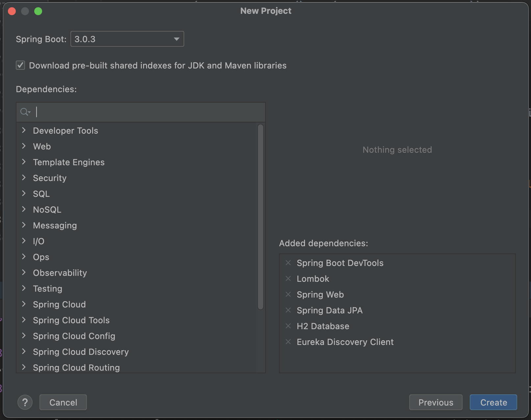
Task: Remove H2 Database dependency
Action: [288, 326]
